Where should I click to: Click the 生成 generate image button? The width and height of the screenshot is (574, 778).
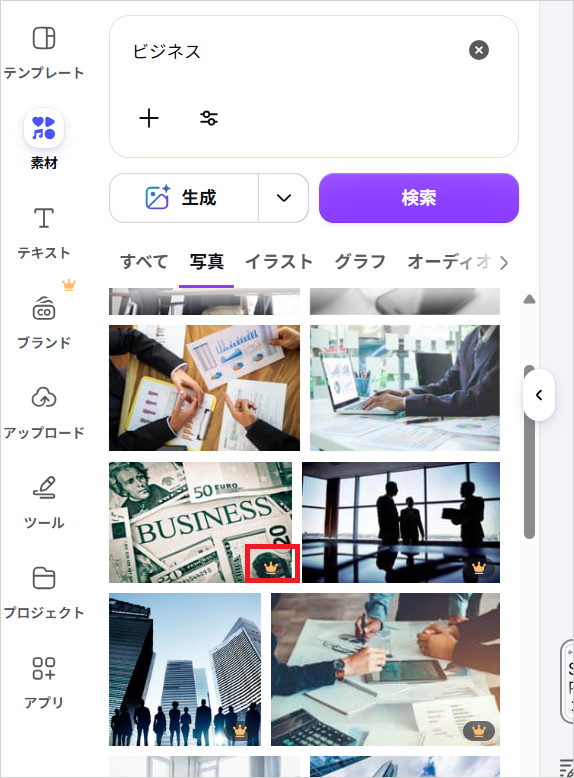[x=184, y=198]
